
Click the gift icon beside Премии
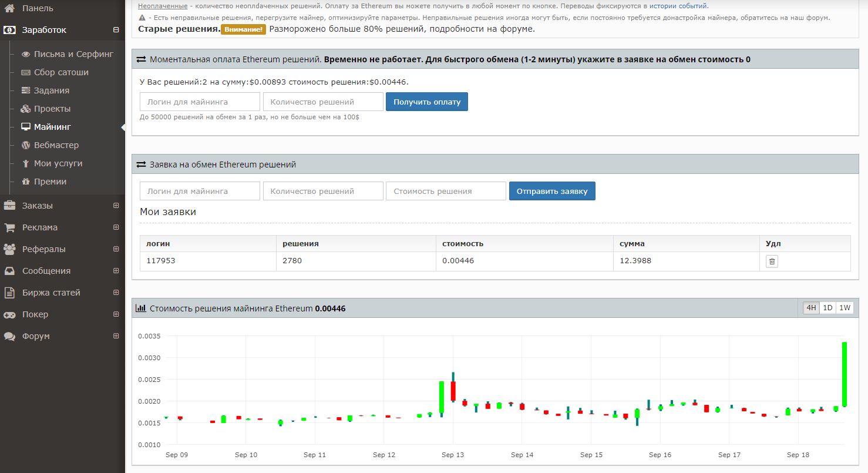(26, 182)
